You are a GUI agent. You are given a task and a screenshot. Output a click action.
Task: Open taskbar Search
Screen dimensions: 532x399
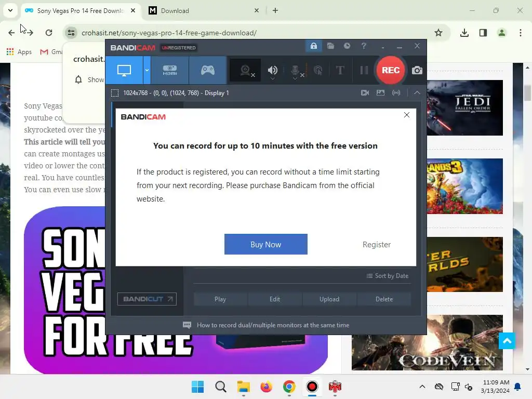(220, 387)
